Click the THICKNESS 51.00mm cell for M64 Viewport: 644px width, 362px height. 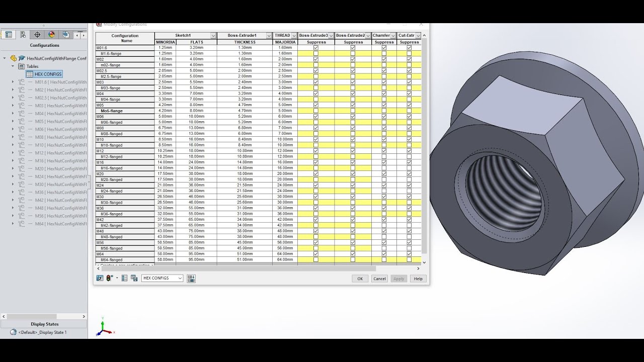[245, 254]
